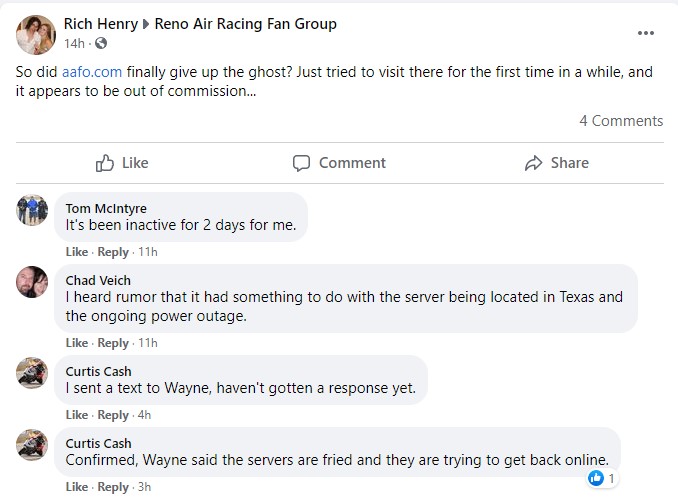Click the blue like reaction icon
Screen dimensions: 678x497
click(x=596, y=479)
